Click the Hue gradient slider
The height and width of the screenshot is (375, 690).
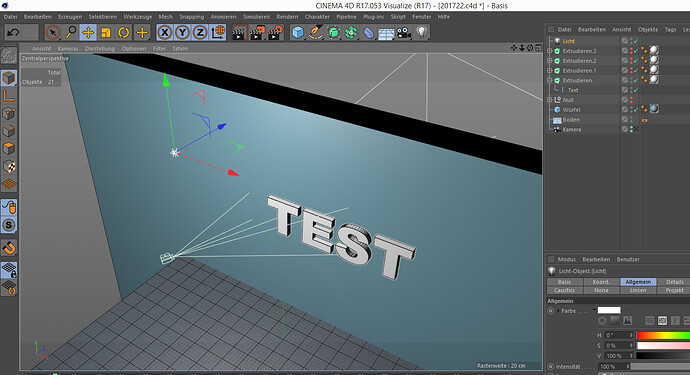pos(663,335)
